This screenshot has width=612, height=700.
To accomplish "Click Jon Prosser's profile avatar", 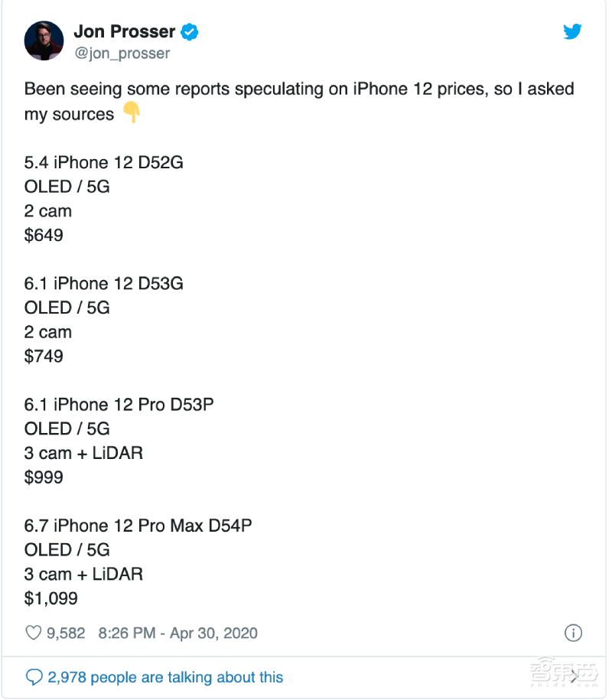I will (x=44, y=40).
